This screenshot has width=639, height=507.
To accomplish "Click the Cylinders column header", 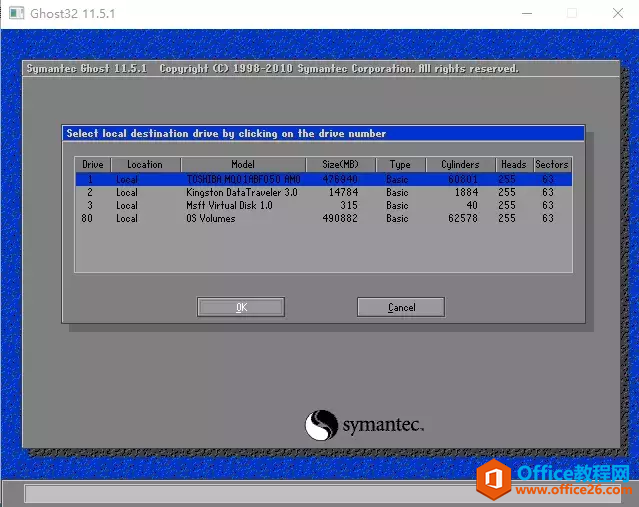I will pos(460,165).
